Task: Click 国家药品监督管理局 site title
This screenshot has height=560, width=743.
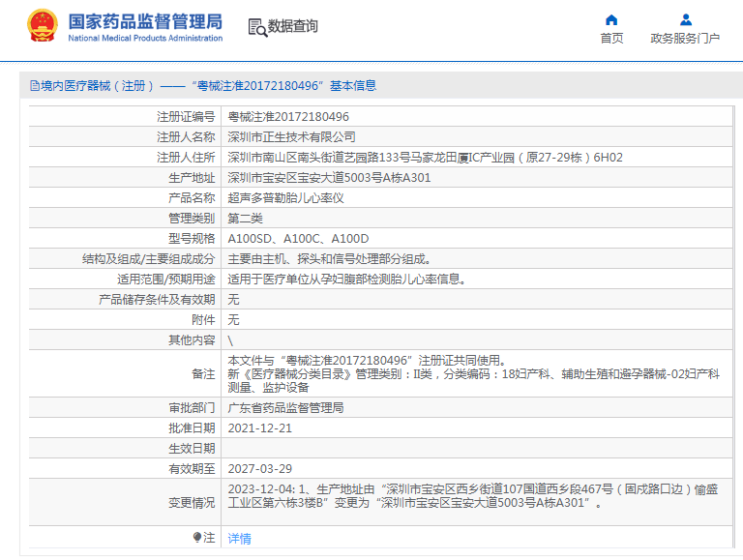Action: 145,22
